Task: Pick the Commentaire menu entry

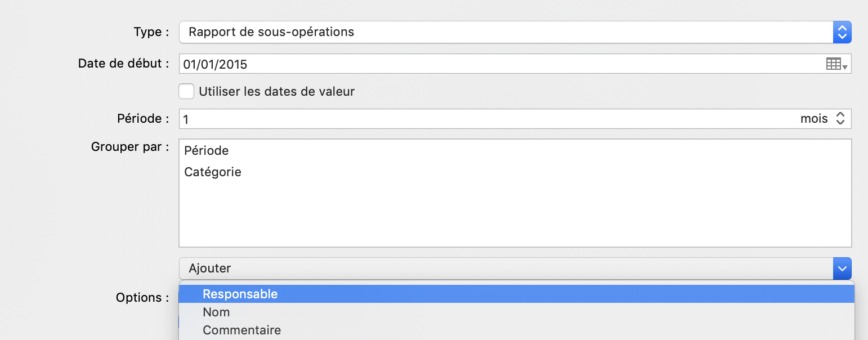Action: (241, 330)
